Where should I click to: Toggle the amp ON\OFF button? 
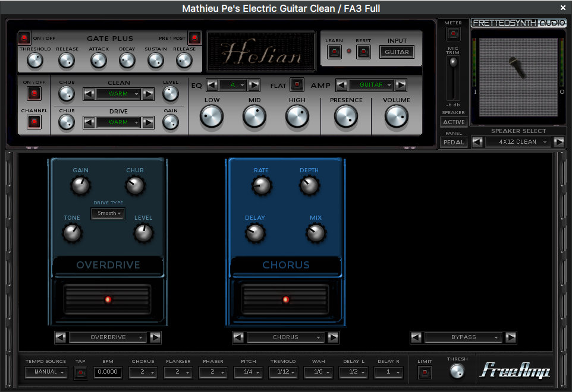[34, 94]
